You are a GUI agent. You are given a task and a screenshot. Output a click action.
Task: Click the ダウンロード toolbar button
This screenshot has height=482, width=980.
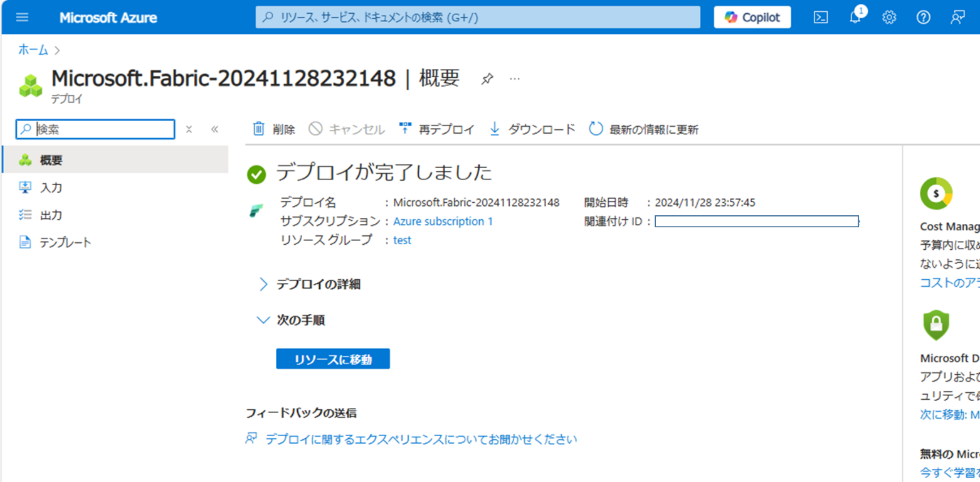coord(532,129)
